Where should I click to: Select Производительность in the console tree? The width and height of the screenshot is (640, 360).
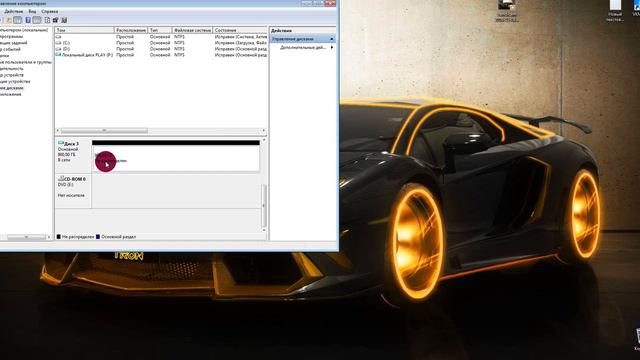12,69
